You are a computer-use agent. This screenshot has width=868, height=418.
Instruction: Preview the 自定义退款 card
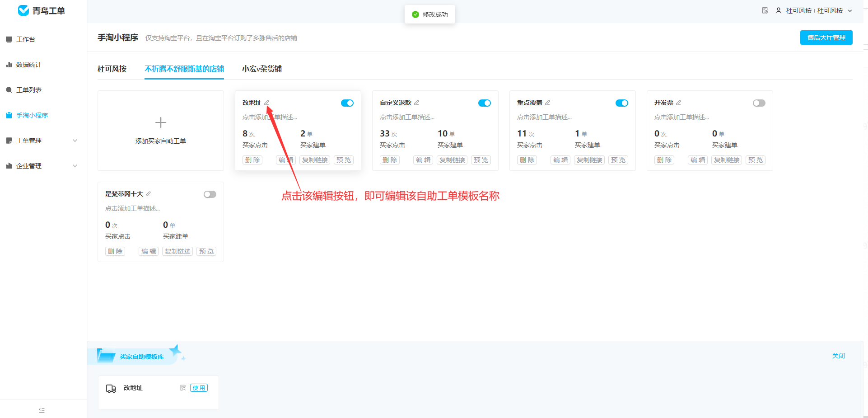coord(481,160)
